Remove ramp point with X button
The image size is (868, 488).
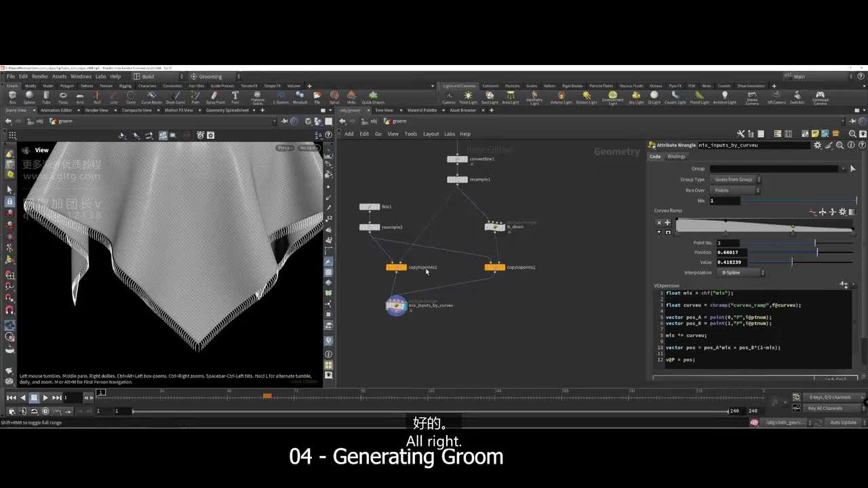pyautogui.click(x=658, y=222)
